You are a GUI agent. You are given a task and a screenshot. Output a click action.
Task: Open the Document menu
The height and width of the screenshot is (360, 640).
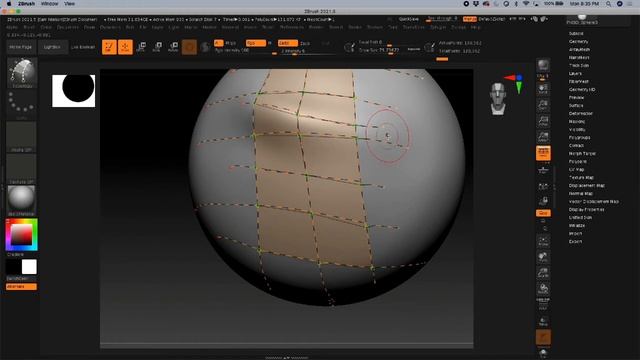click(x=67, y=27)
